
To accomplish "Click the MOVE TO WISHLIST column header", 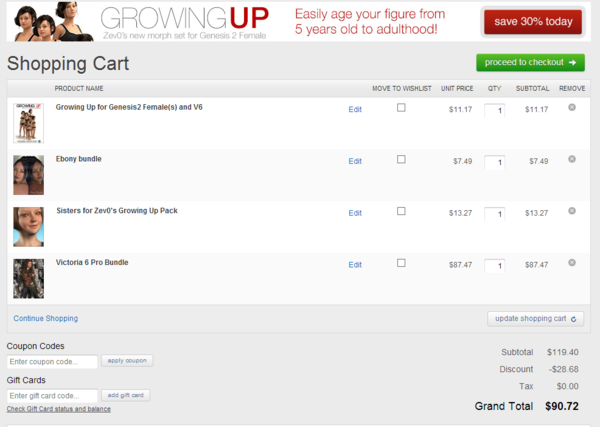I will [402, 88].
